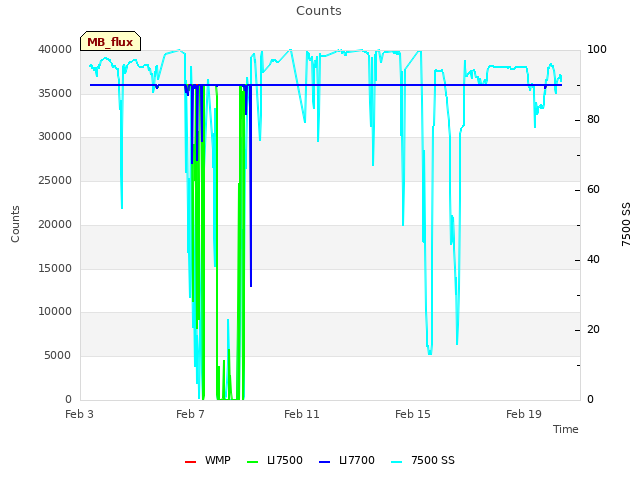Click the 35000 left axis tick label
Image resolution: width=640 pixels, height=480 pixels.
point(55,93)
